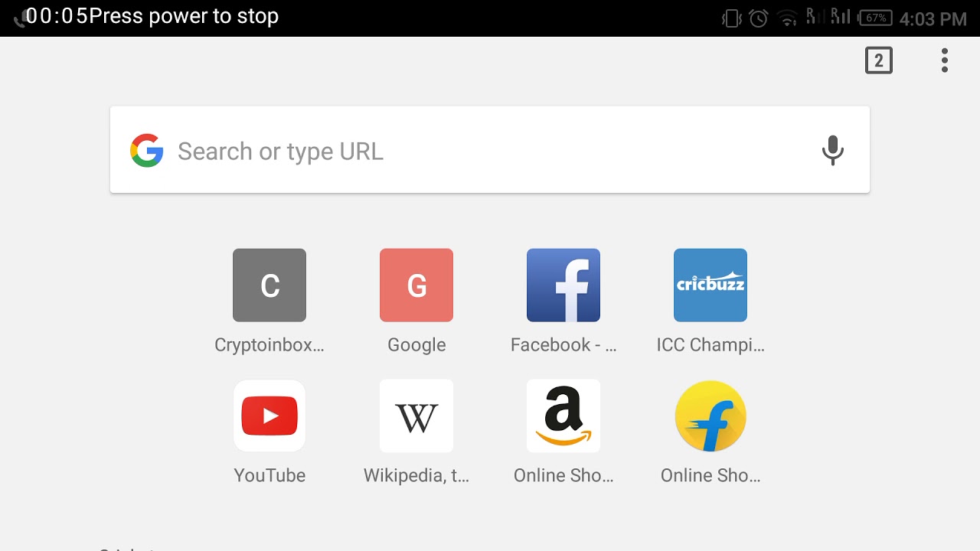
Task: Open the Facebook shortcut icon
Action: (x=563, y=285)
